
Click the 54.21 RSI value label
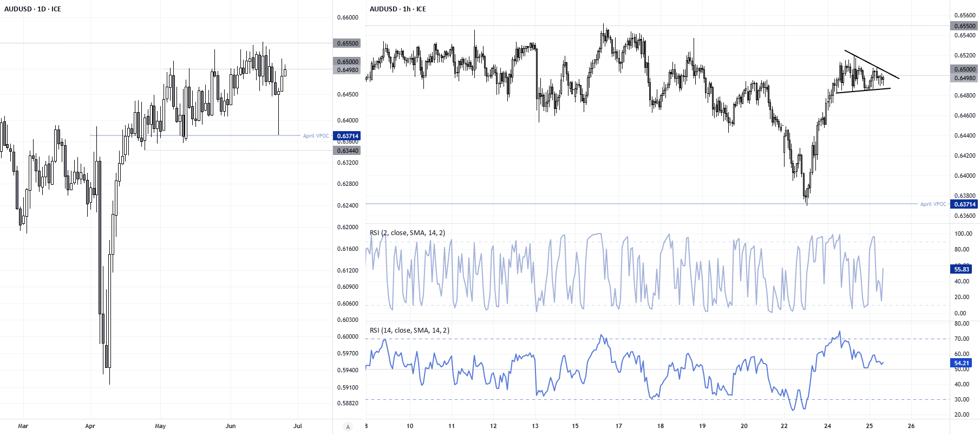click(x=962, y=363)
